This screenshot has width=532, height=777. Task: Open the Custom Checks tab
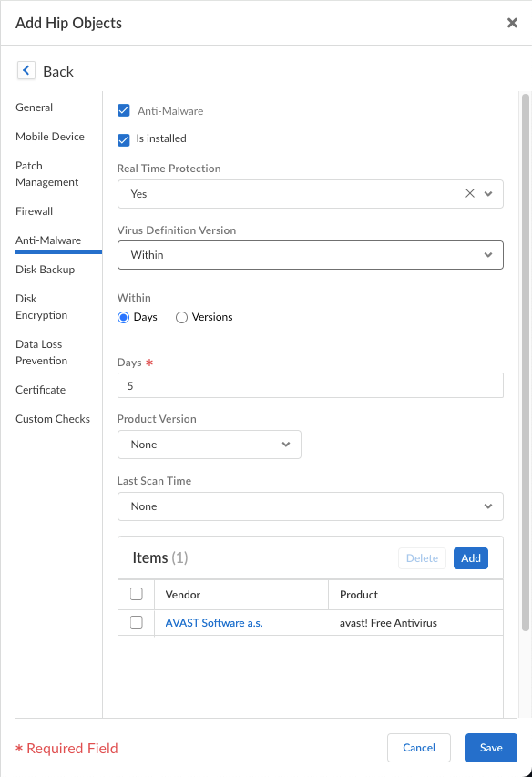pos(53,419)
